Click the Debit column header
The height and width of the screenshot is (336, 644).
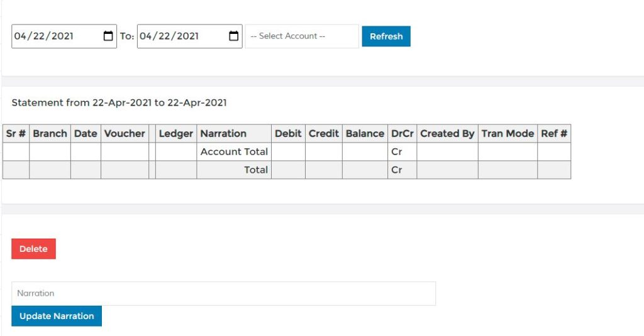tap(288, 133)
